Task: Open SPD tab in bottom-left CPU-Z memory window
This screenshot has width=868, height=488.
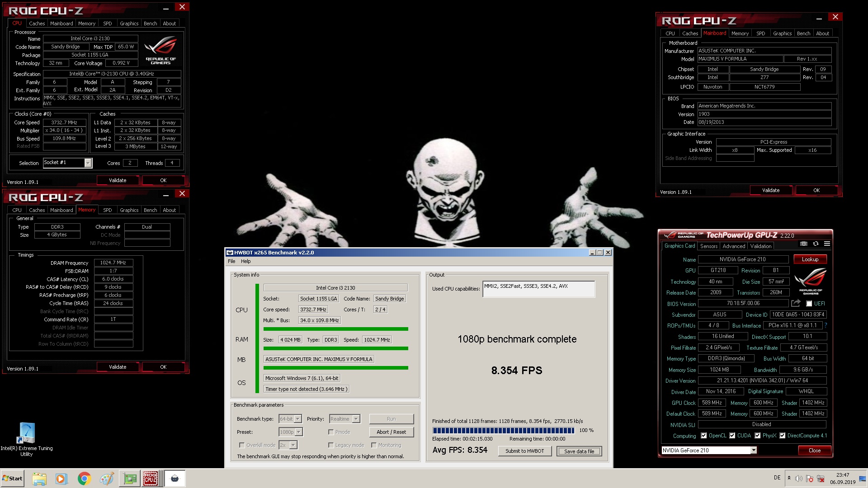Action: (x=107, y=210)
